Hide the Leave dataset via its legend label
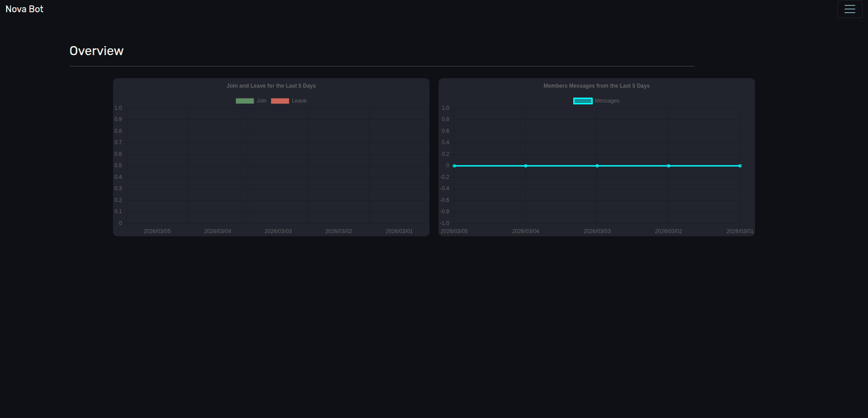The width and height of the screenshot is (868, 418). [299, 101]
